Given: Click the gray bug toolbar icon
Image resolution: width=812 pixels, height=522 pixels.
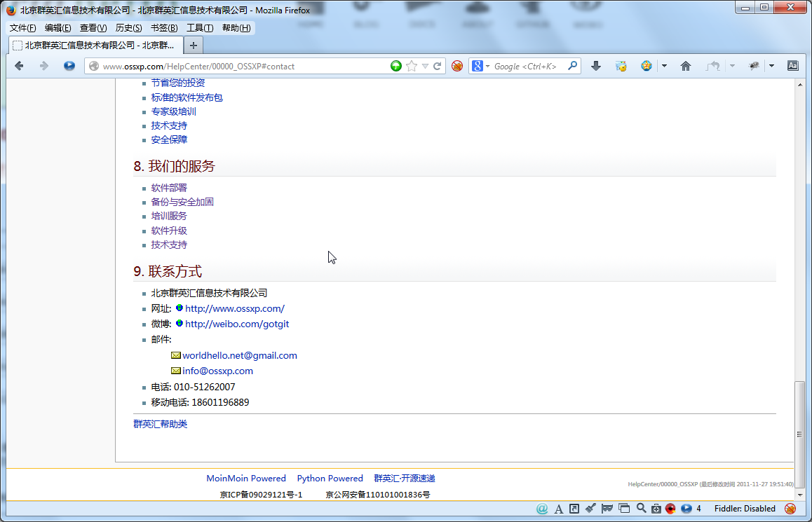Looking at the screenshot, I should coord(754,66).
